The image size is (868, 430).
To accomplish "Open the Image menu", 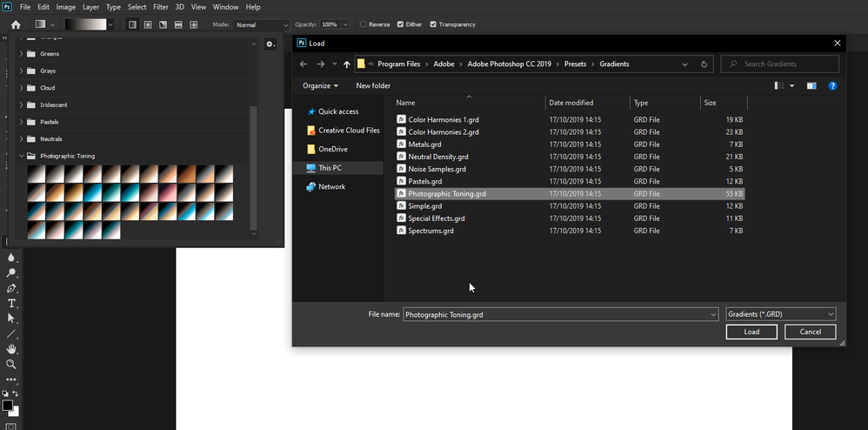I will tap(66, 7).
